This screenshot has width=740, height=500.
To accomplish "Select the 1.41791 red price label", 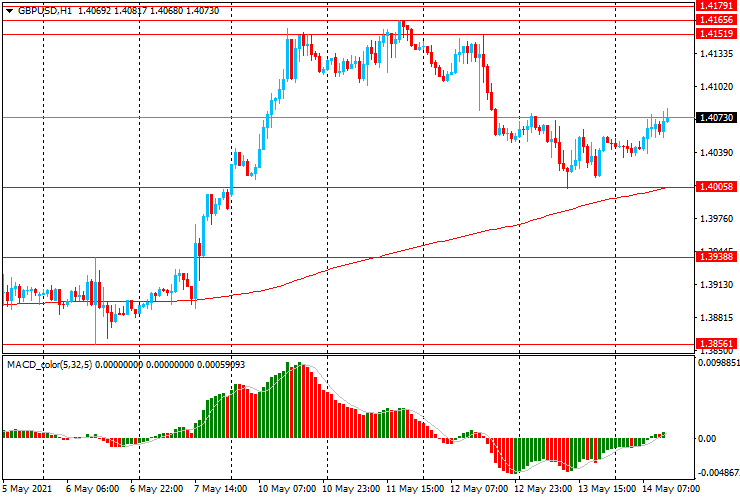I will [716, 6].
